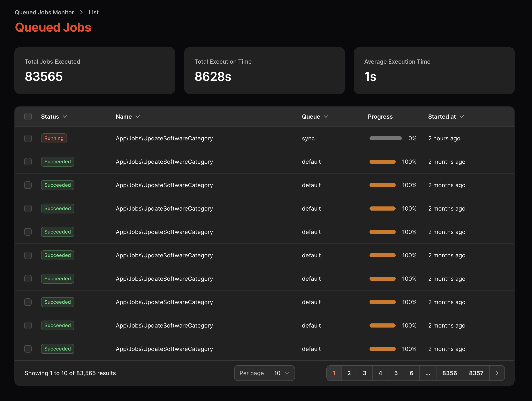The height and width of the screenshot is (401, 532).
Task: Check the box for the Running job row
Action: click(28, 138)
